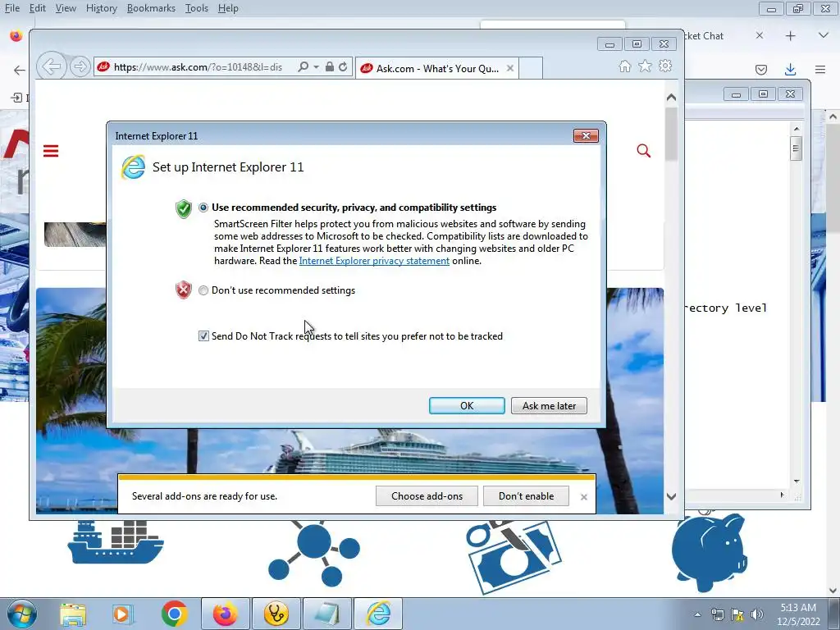Open the Firefox Bookmarks menu

(151, 8)
